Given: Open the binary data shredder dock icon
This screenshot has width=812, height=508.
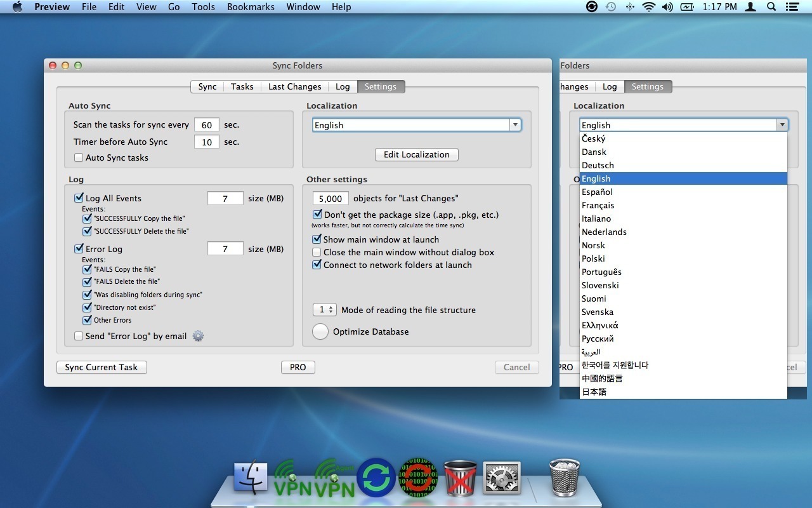Looking at the screenshot, I should coord(417,478).
